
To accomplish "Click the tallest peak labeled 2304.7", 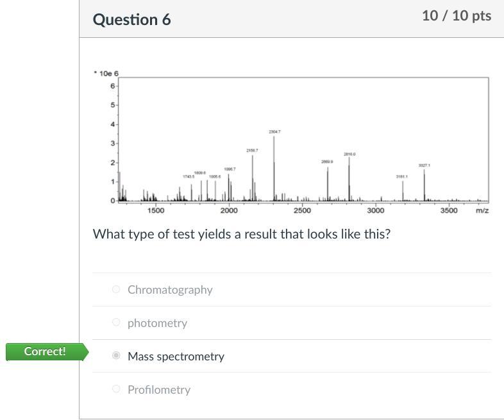I will 274,167.
